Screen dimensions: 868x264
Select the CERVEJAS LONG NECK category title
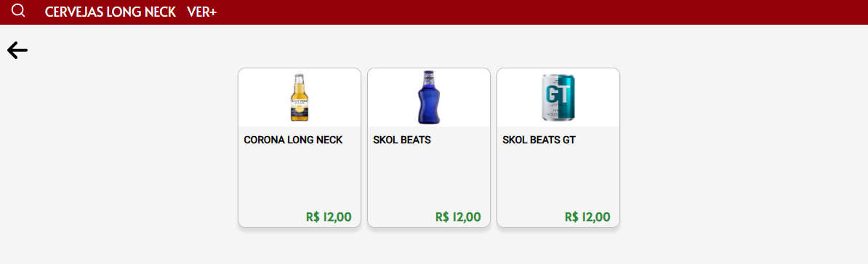click(110, 12)
